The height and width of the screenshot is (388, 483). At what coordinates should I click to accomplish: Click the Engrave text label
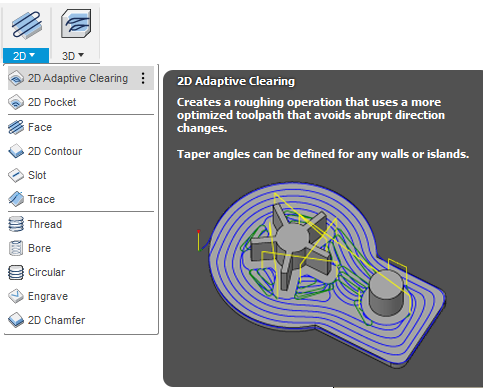48,296
